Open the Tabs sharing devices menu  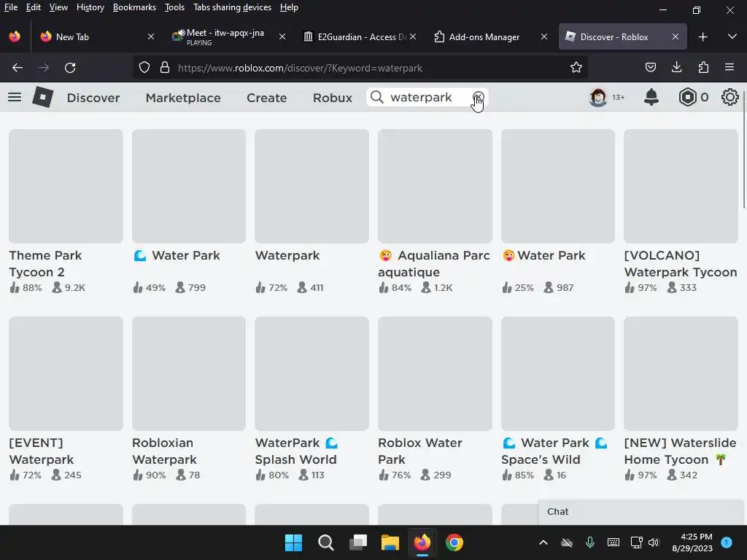232,7
